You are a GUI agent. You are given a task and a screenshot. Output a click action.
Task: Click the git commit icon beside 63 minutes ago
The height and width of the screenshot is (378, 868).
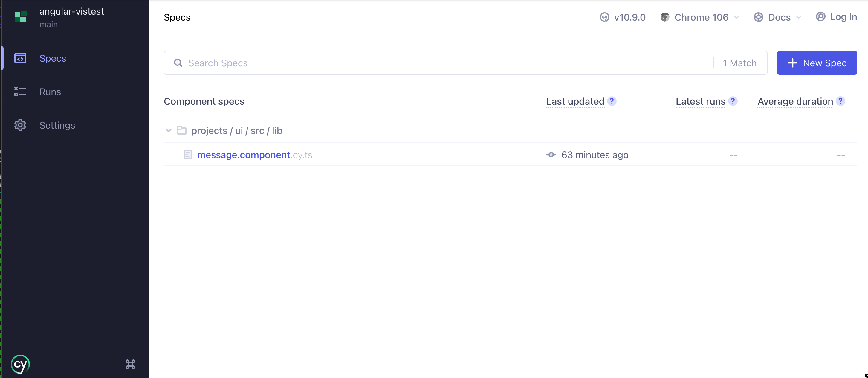click(551, 155)
